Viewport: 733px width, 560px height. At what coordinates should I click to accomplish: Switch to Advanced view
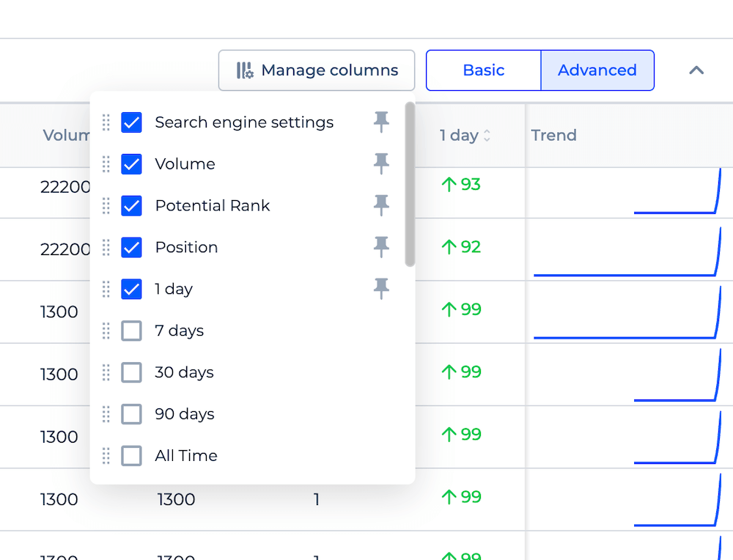pos(597,70)
